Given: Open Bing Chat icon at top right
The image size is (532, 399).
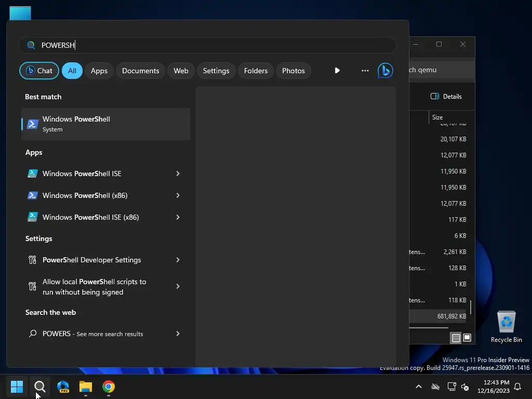Looking at the screenshot, I should (x=385, y=71).
